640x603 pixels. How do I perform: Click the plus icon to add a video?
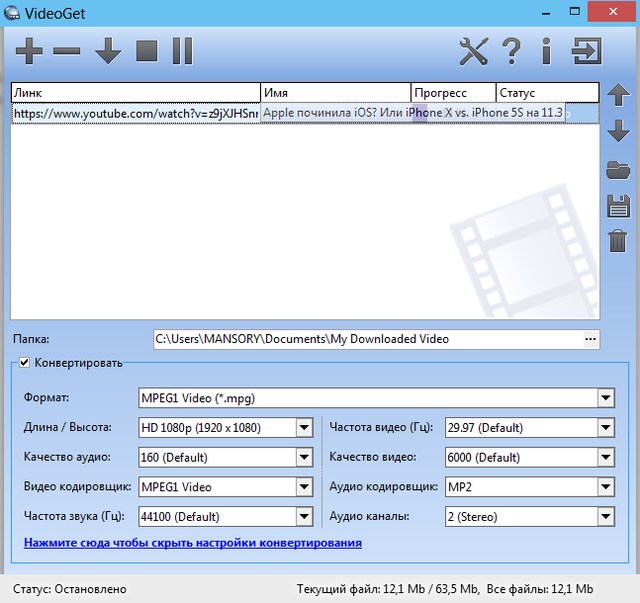click(29, 50)
